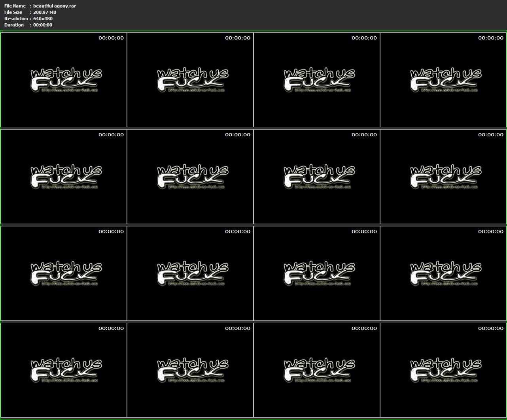
Task: Select the 'Duration' label
Action: (14, 25)
